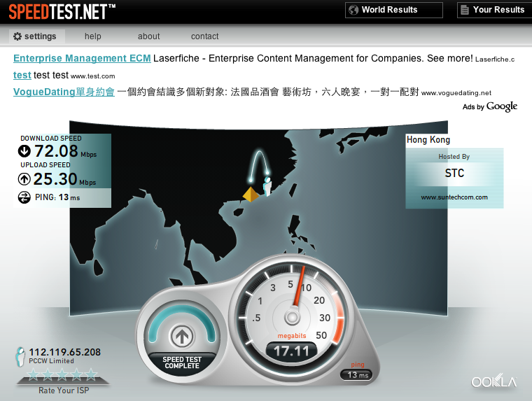Click the STC host name

[454, 174]
